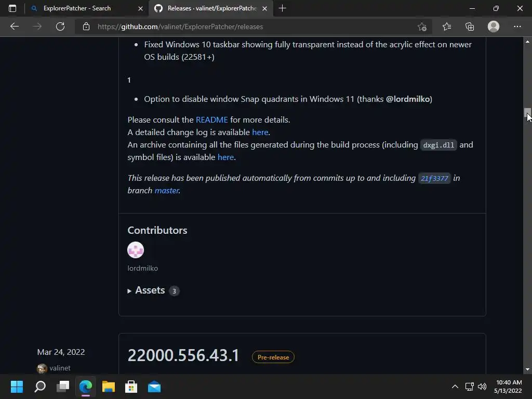The width and height of the screenshot is (532, 399).
Task: Open the README link
Action: click(212, 120)
